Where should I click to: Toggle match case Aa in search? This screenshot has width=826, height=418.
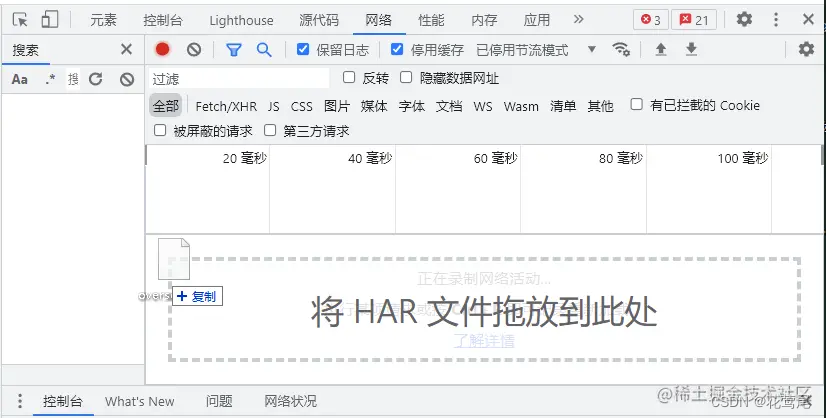pos(19,80)
